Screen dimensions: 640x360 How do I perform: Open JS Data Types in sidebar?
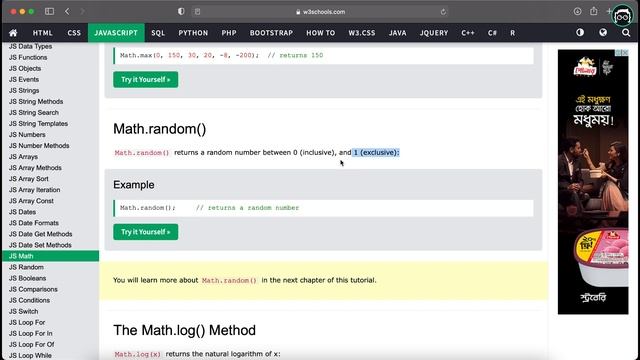click(x=31, y=47)
